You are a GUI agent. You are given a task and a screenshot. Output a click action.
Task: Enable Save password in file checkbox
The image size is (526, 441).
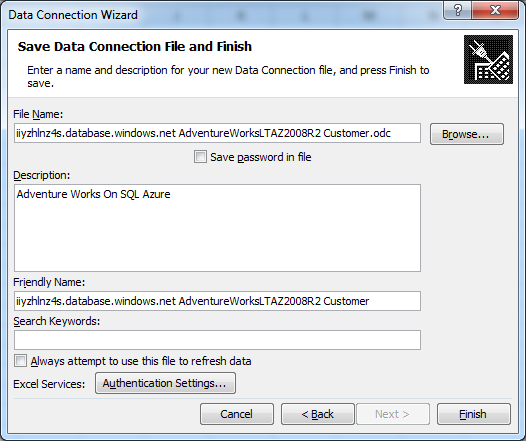point(200,157)
